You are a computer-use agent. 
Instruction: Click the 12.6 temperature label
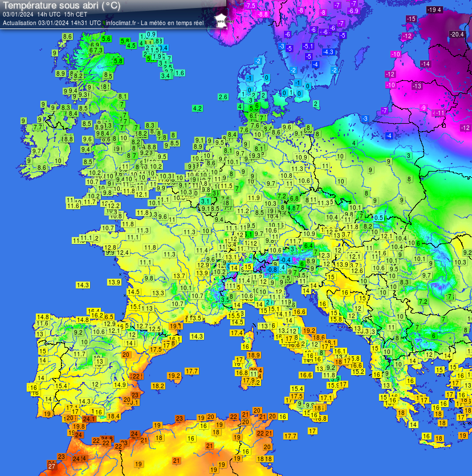point(357,270)
